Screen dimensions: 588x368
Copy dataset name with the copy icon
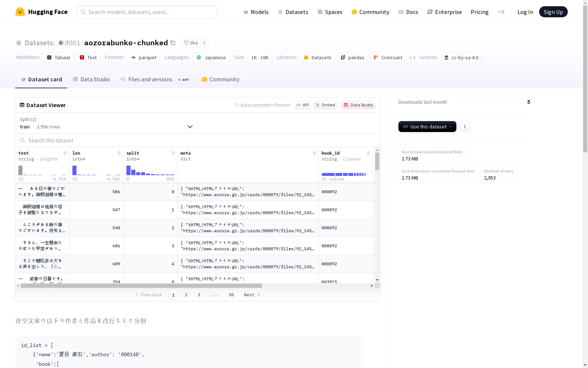(173, 43)
